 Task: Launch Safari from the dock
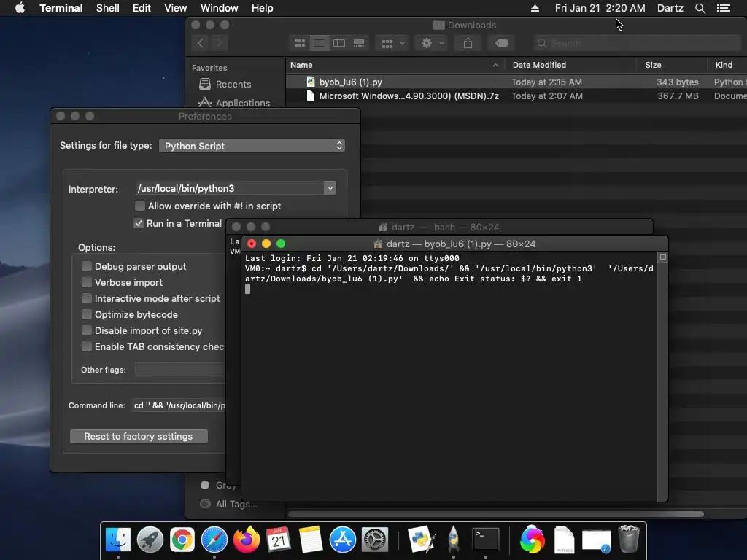coord(214,540)
